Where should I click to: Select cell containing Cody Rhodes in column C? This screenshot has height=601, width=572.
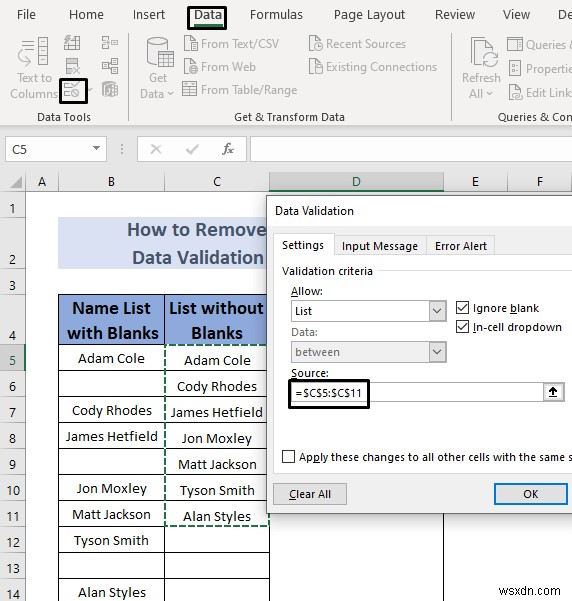(x=217, y=384)
